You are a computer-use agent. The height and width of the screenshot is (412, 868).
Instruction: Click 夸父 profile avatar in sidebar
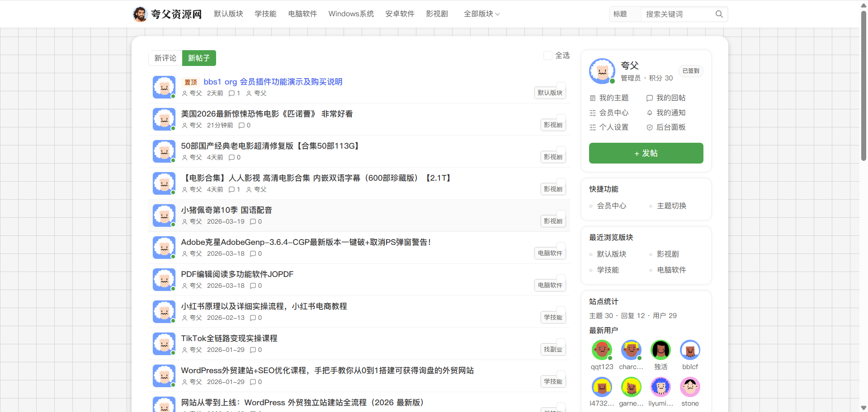pyautogui.click(x=602, y=71)
